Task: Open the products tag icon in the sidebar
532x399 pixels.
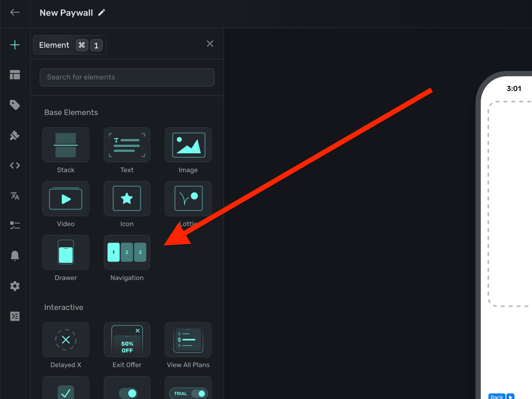Action: tap(15, 105)
